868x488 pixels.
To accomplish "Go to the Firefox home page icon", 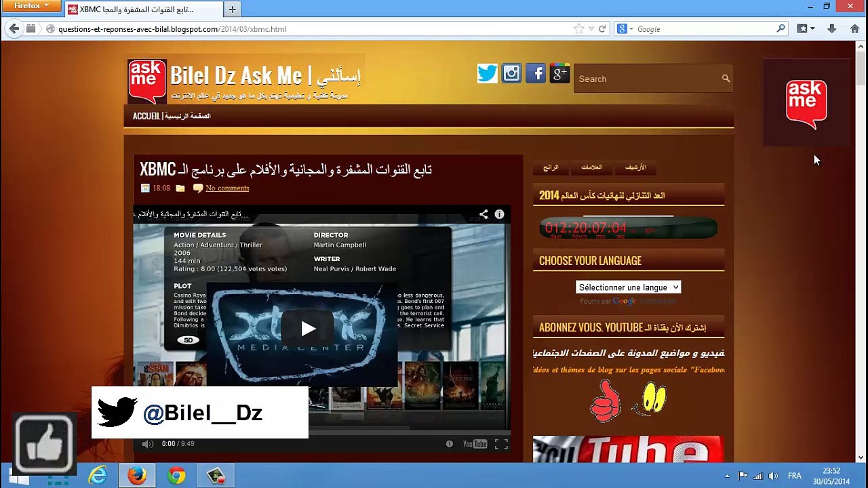I will click(x=854, y=29).
